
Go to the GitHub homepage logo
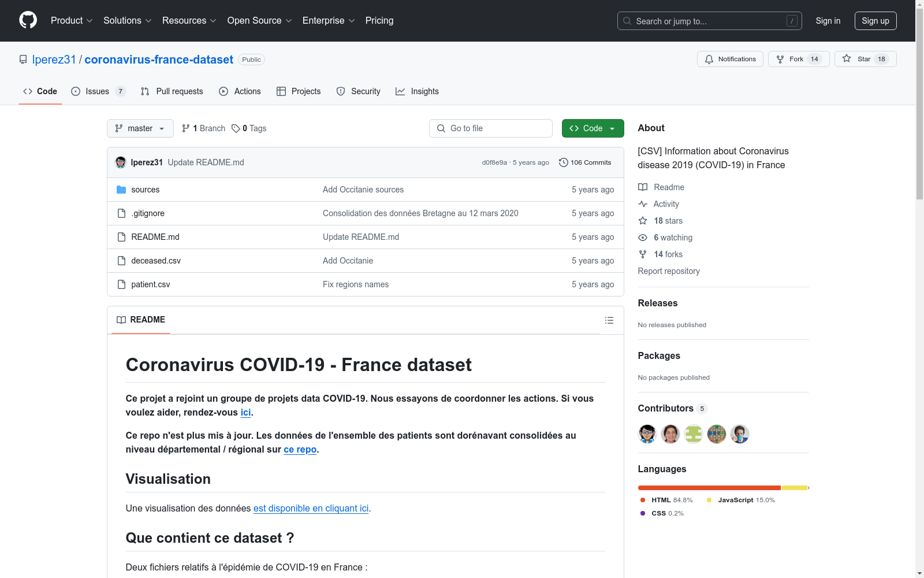28,20
